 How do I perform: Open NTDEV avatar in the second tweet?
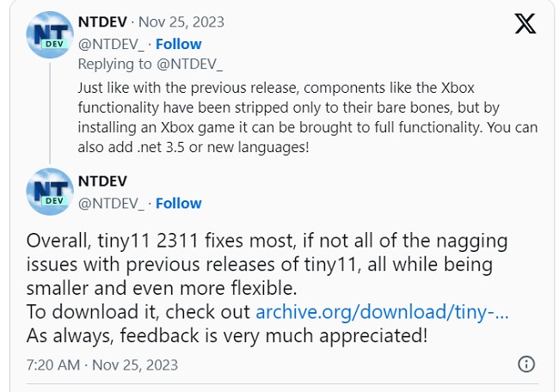(x=50, y=192)
